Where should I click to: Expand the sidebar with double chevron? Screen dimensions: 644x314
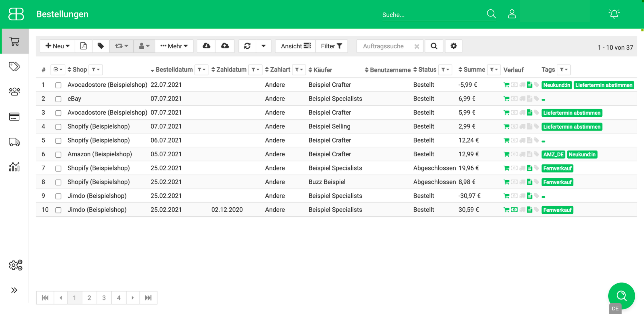click(x=14, y=290)
